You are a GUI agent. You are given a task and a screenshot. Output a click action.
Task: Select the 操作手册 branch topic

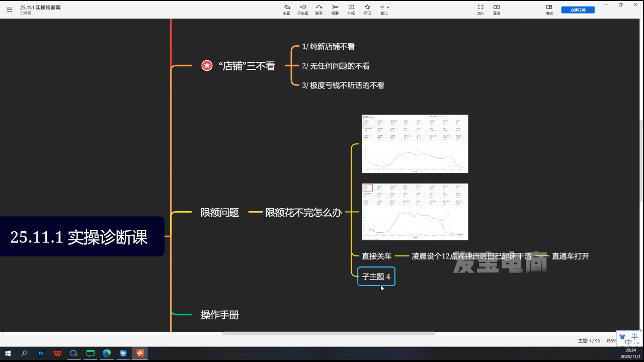219,315
